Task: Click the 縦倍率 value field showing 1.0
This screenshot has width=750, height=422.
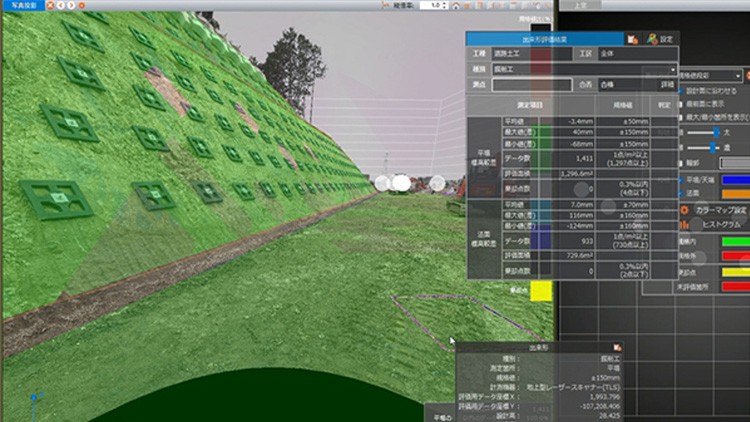Action: coord(430,5)
